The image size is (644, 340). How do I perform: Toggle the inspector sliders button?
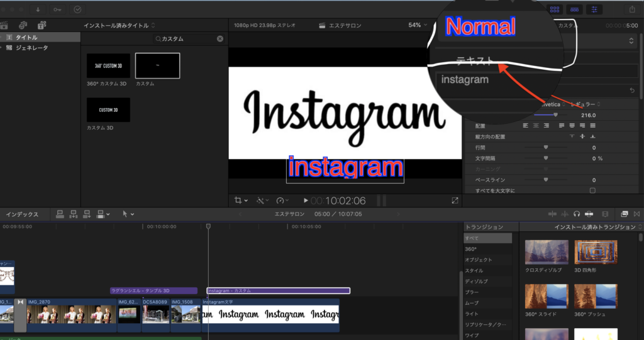[x=594, y=9]
